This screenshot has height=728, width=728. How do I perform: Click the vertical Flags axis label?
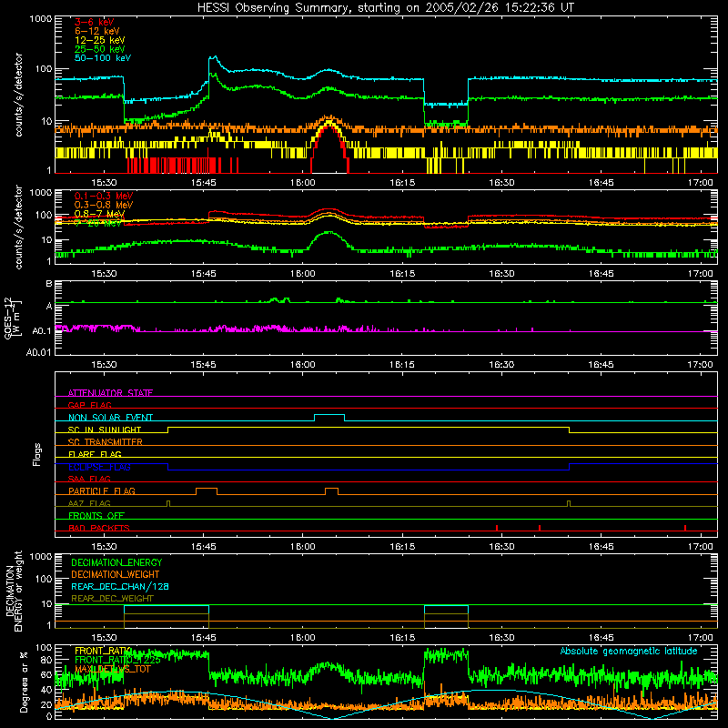[x=36, y=454]
